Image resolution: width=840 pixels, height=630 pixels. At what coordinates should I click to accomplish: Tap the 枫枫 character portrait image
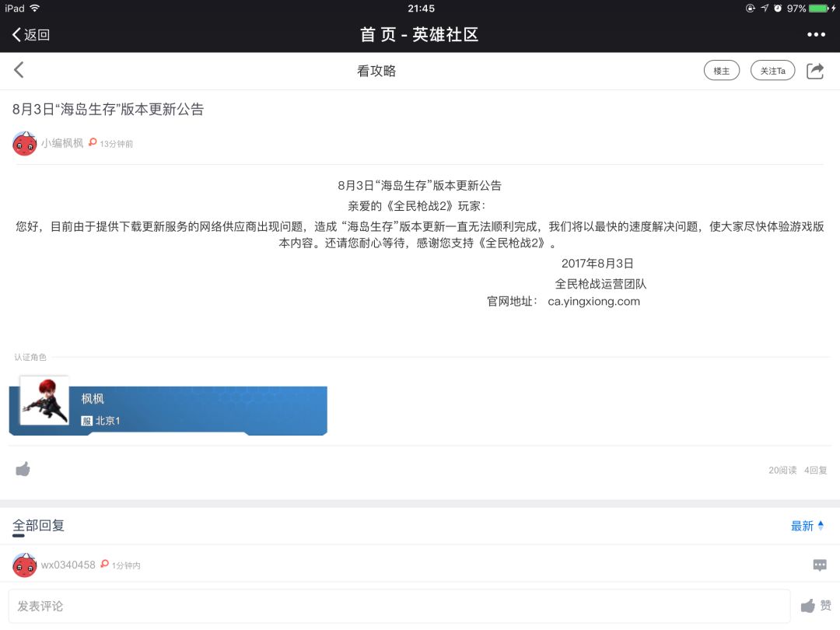pyautogui.click(x=44, y=401)
